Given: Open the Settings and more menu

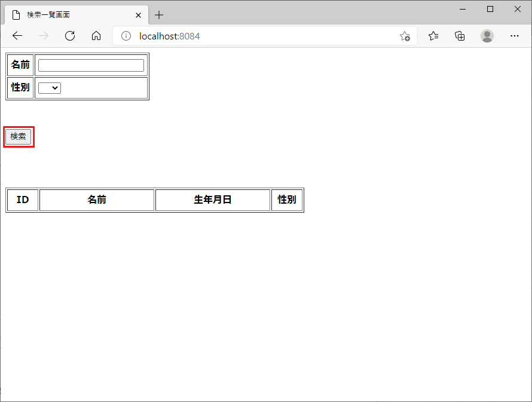Looking at the screenshot, I should click(x=514, y=36).
